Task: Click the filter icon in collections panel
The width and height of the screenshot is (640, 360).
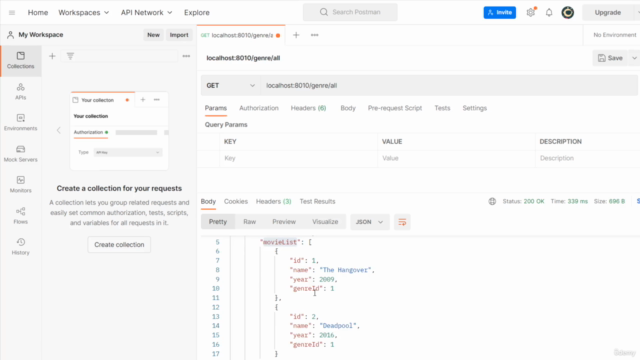Action: [x=70, y=56]
